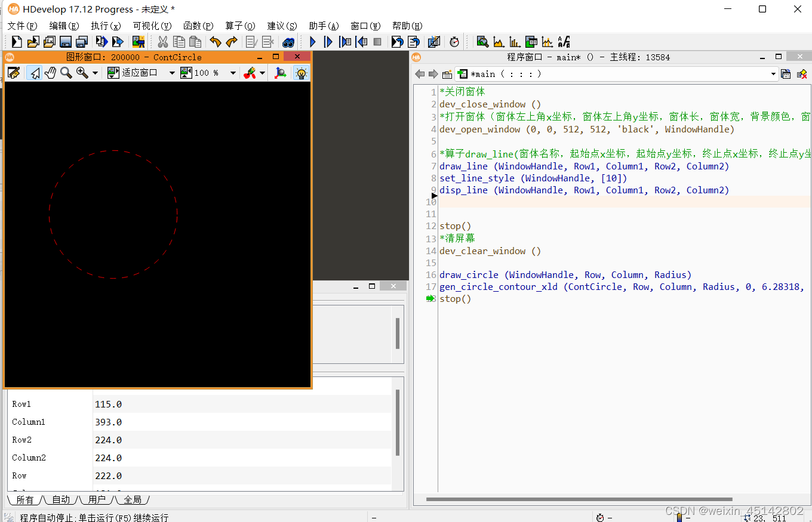Go forward with the program window right arrow
The width and height of the screenshot is (812, 522).
coord(433,74)
